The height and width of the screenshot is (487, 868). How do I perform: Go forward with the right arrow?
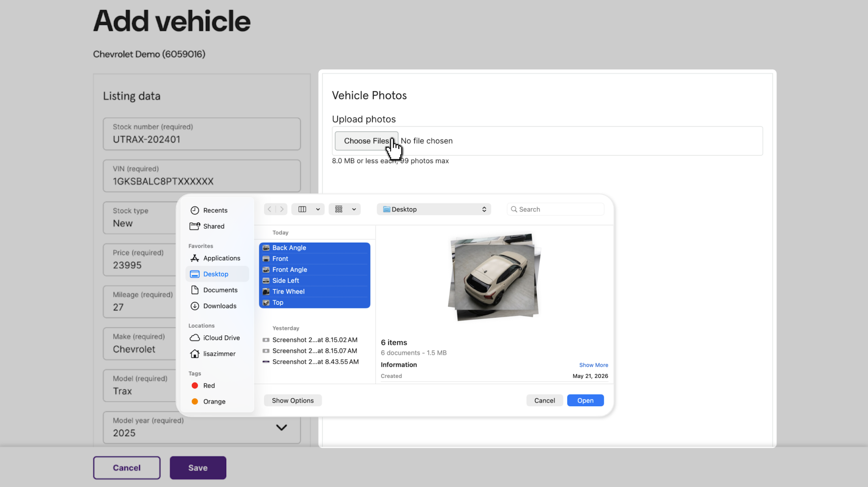[282, 209]
